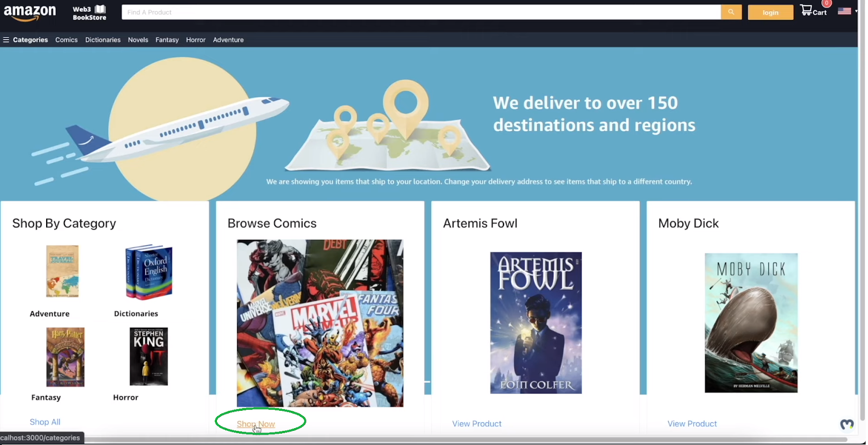Click the Horror category label under thumbnail
This screenshot has height=445, width=868.
click(126, 397)
